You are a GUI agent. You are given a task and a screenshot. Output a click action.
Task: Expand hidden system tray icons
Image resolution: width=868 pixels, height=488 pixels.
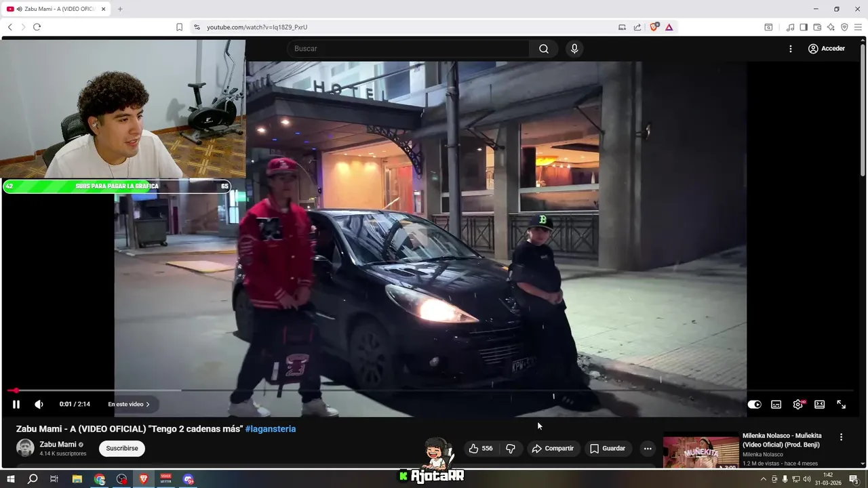[x=764, y=479]
